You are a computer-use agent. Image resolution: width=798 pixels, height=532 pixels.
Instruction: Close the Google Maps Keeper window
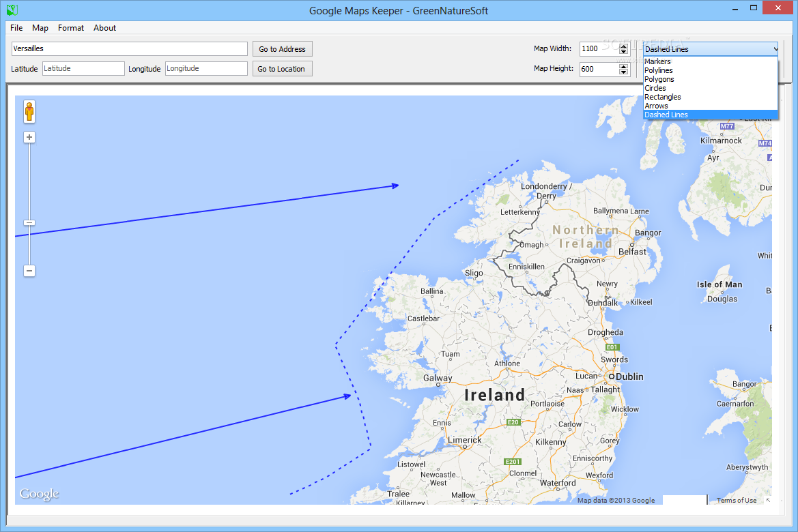point(778,8)
